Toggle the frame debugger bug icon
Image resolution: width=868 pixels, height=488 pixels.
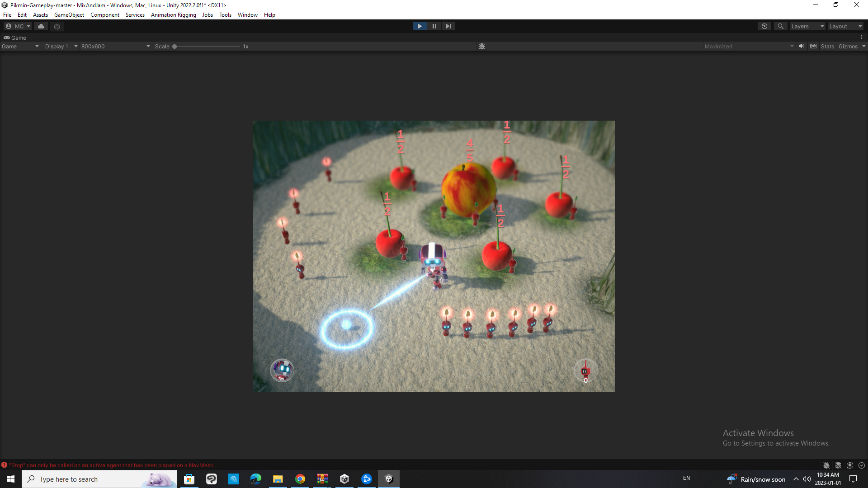point(482,46)
